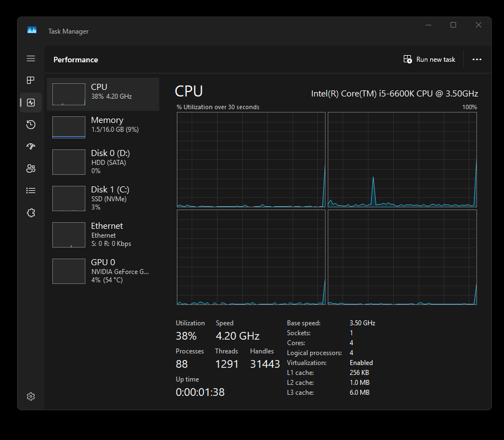Click the L2 cache value 1.0 MB
This screenshot has height=440, width=504.
[359, 383]
